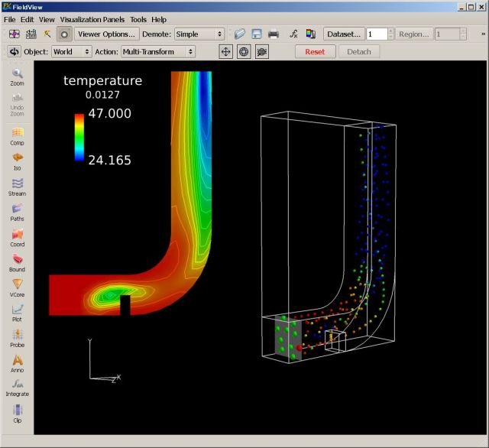Expand the Demote dropdown
This screenshot has width=489, height=448.
tap(199, 34)
